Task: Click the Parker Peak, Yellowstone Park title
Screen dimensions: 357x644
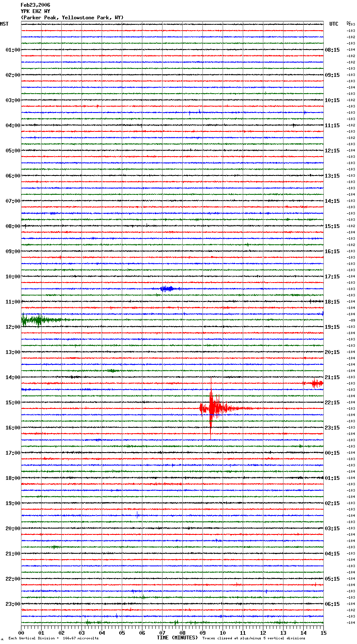Action: pyautogui.click(x=72, y=18)
